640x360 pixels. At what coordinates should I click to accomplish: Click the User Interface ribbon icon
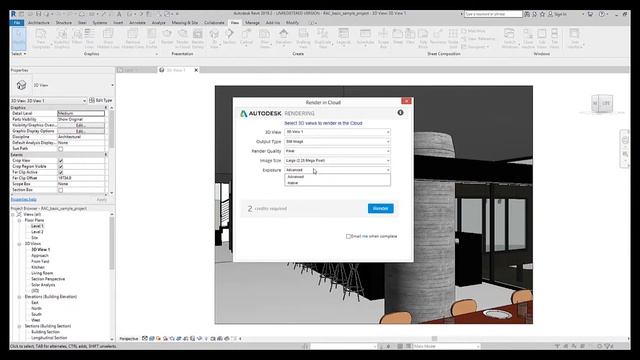tap(575, 38)
